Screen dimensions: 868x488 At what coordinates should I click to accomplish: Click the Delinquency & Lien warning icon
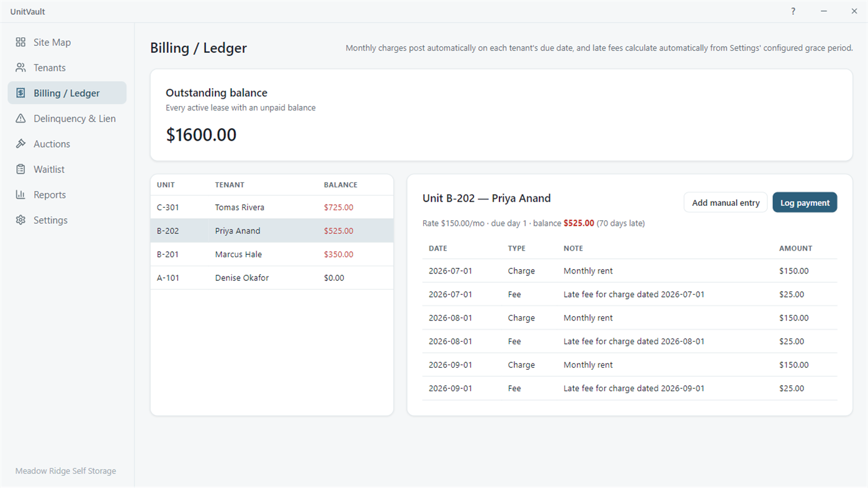[20, 118]
